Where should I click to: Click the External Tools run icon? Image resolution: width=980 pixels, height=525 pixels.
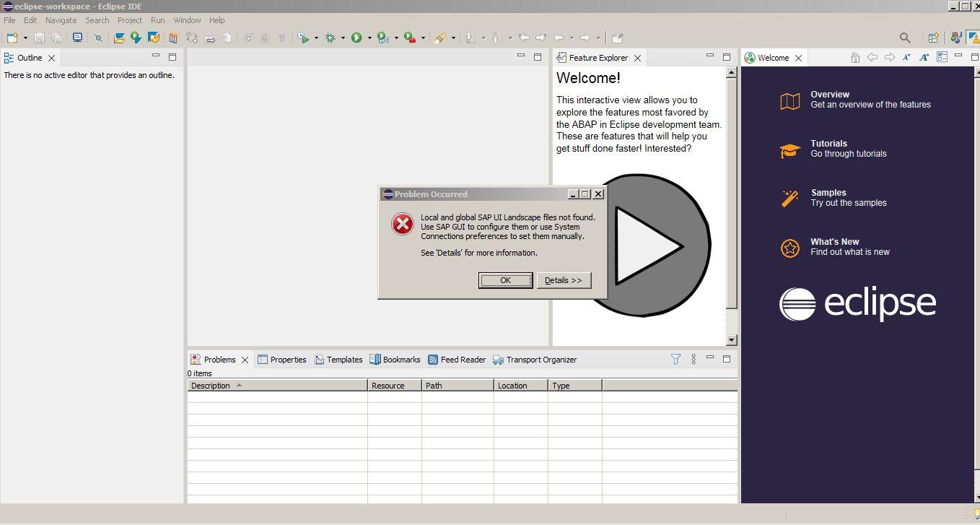(410, 38)
